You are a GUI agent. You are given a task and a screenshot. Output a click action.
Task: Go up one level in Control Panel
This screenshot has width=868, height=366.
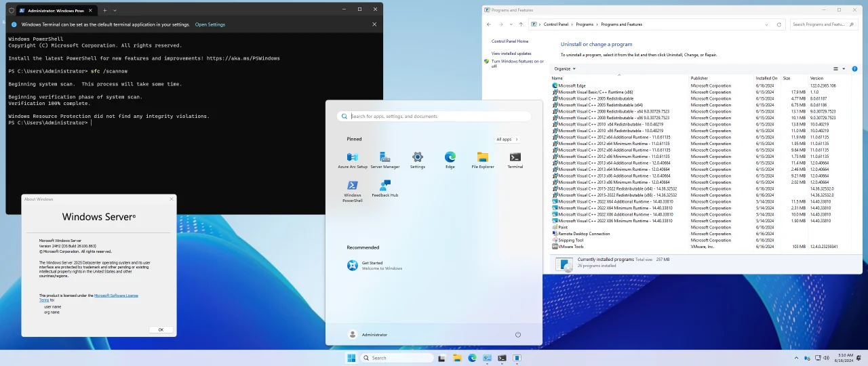[521, 24]
